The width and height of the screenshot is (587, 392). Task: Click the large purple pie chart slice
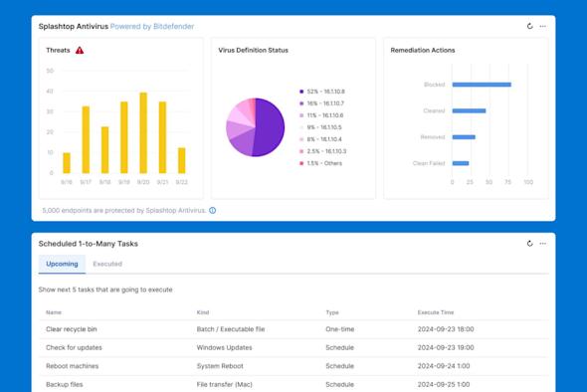pos(270,127)
